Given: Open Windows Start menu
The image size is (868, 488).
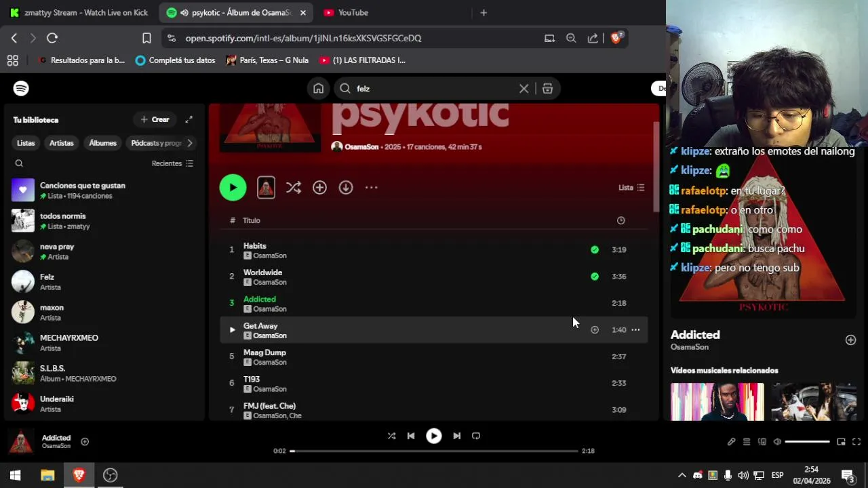Looking at the screenshot, I should (15, 475).
